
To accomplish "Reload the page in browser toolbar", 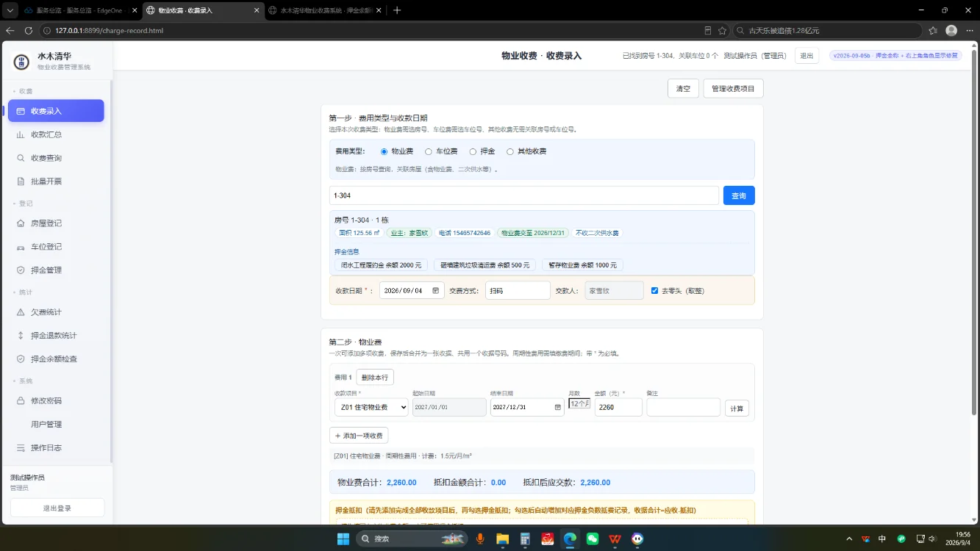I will click(29, 31).
